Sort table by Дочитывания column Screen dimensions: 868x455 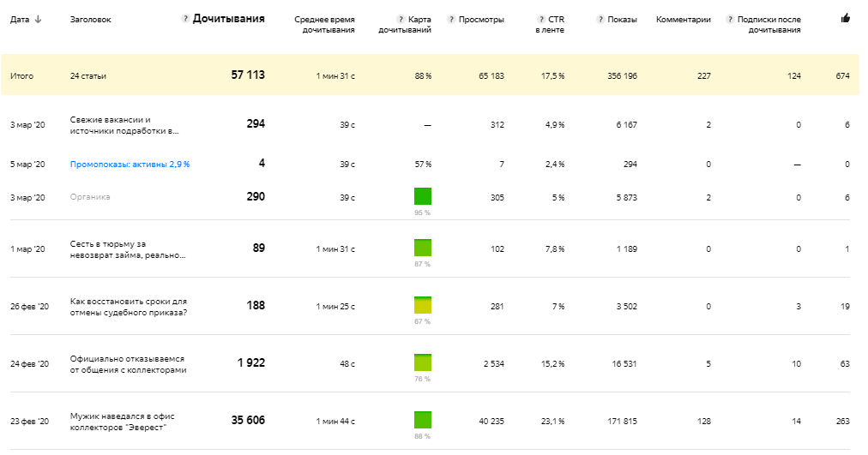point(228,19)
